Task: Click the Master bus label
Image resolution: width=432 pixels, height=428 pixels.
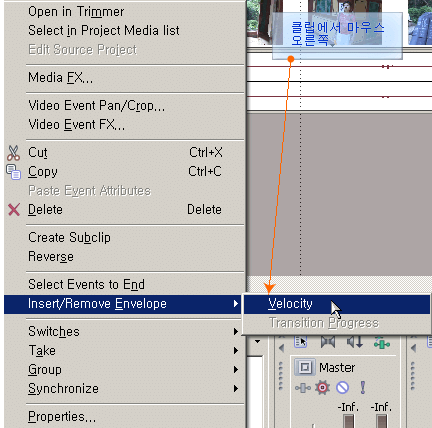Action: (x=337, y=368)
